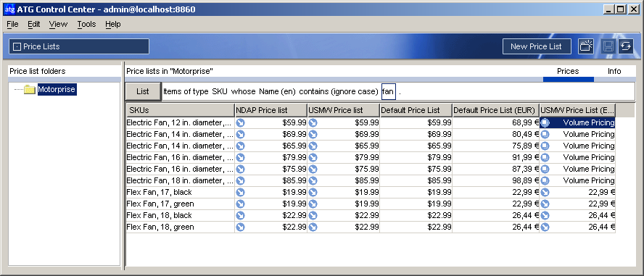Select the Flex Fan, 18, black SKU name

pos(160,215)
